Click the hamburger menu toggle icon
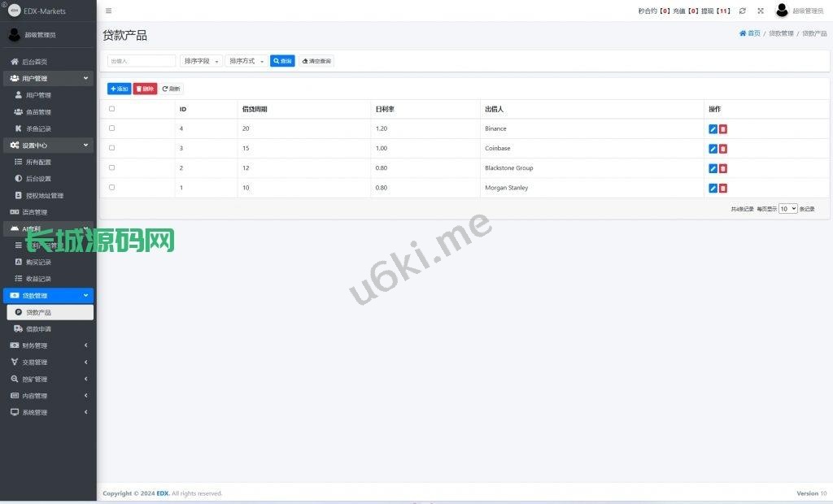Screen dimensions: 833x504 tap(109, 11)
